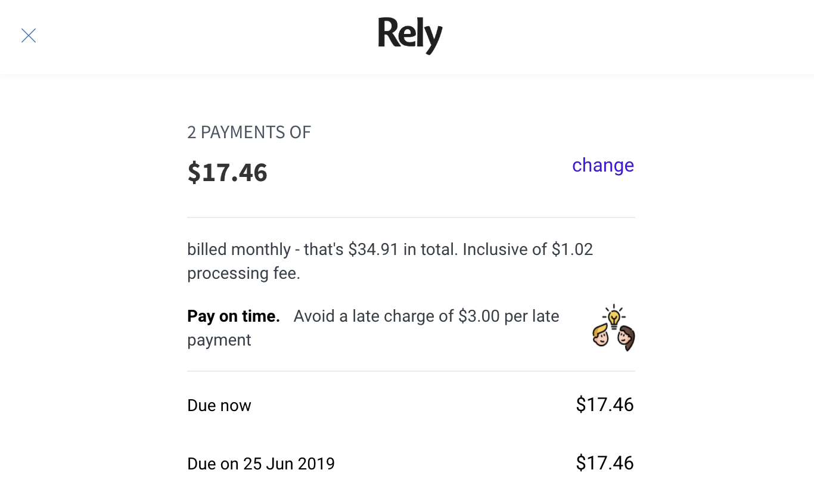Click the $17.46 amount due 25 Jun
The image size is (814, 504).
click(605, 463)
